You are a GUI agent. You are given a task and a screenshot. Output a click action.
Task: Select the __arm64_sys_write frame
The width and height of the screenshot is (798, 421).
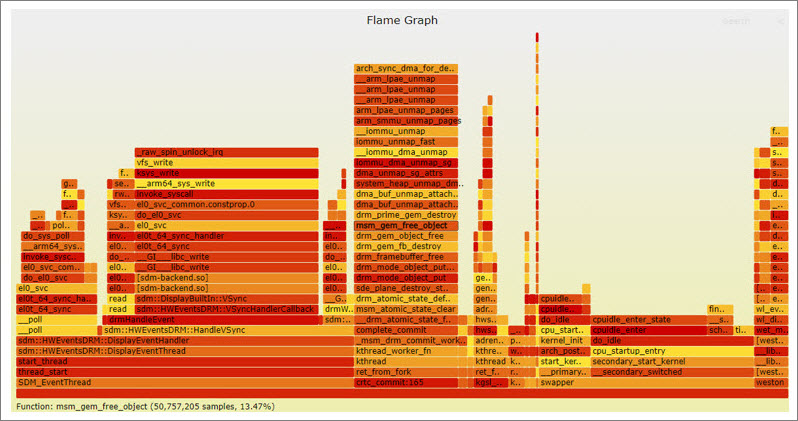pyautogui.click(x=226, y=184)
